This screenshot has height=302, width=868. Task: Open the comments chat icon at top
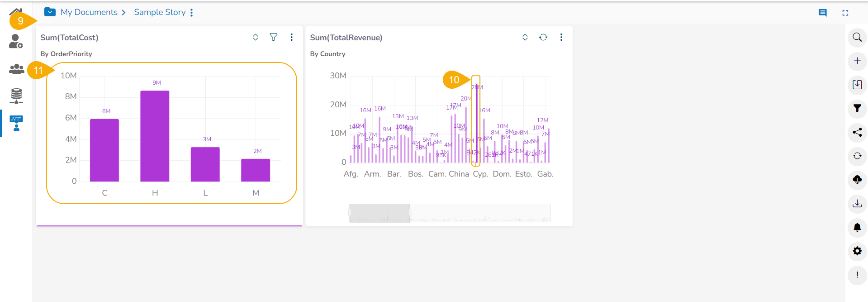[x=823, y=13]
